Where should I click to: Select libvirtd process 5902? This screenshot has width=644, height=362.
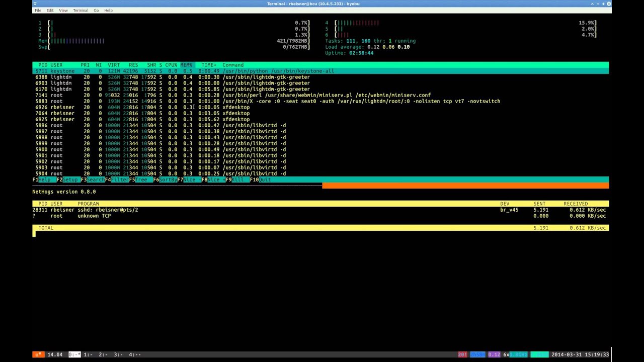pos(320,161)
